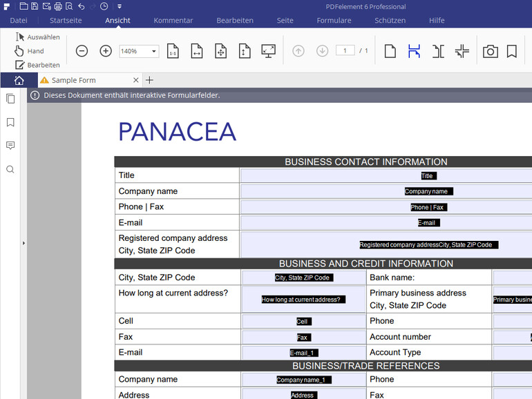Screen dimensions: 532x399
Task: Open the Kommentar ribbon tab
Action: (x=173, y=20)
